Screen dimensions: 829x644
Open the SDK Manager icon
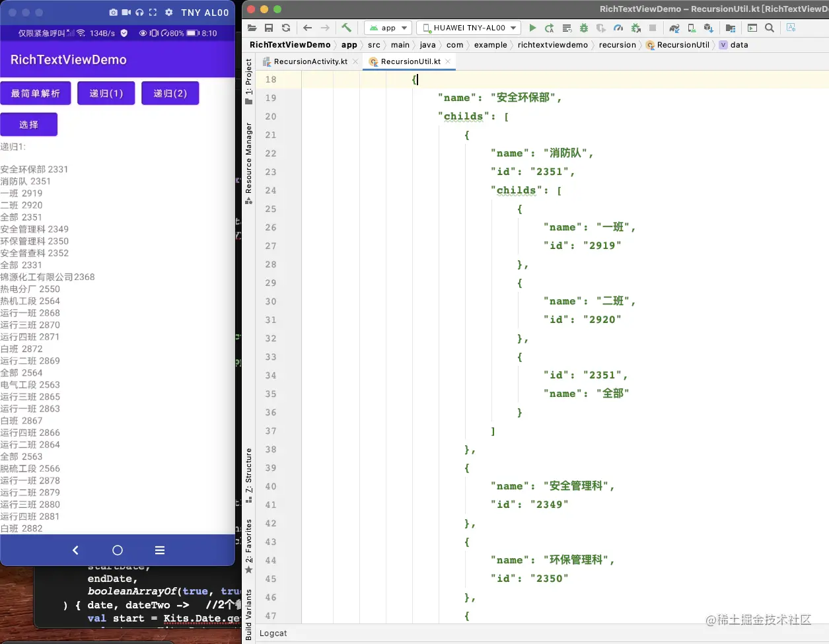709,28
